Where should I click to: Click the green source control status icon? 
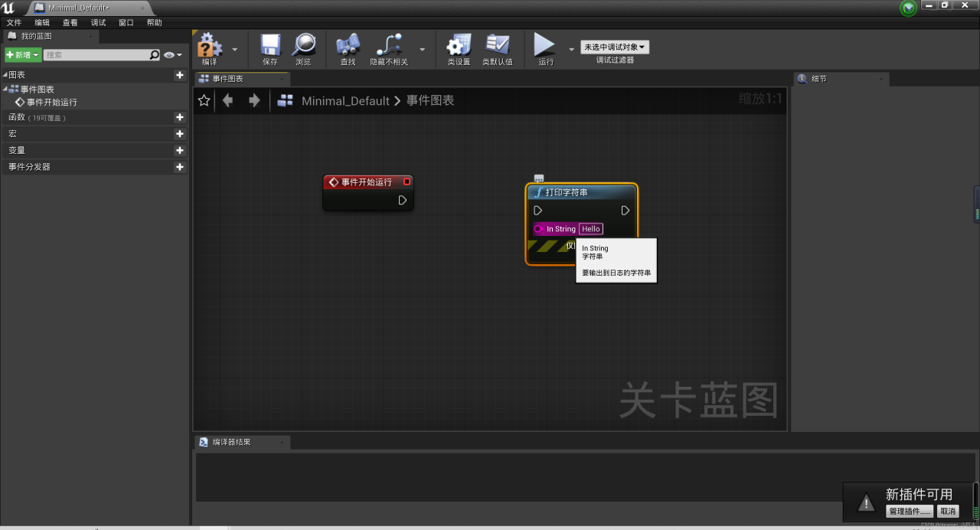(909, 8)
